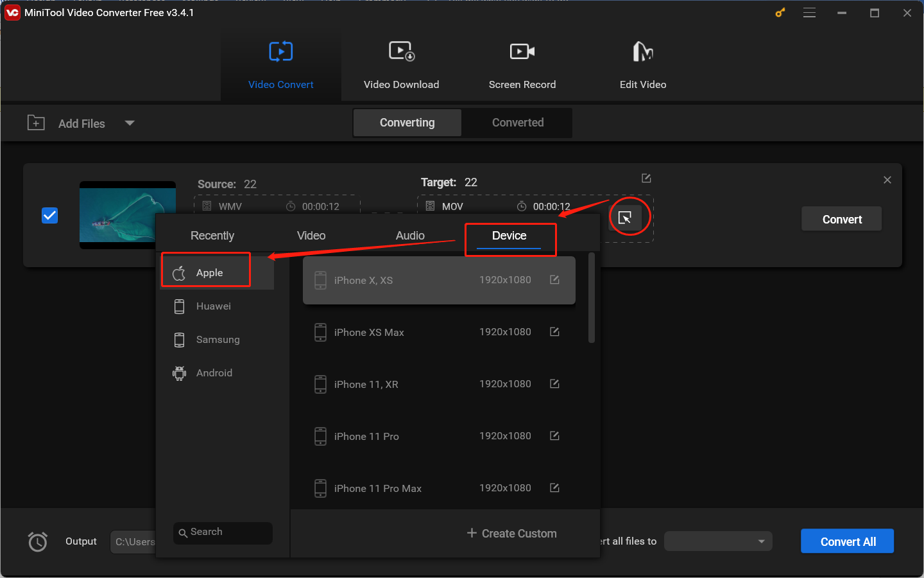924x578 pixels.
Task: Expand the Add Files dropdown arrow
Action: [130, 123]
